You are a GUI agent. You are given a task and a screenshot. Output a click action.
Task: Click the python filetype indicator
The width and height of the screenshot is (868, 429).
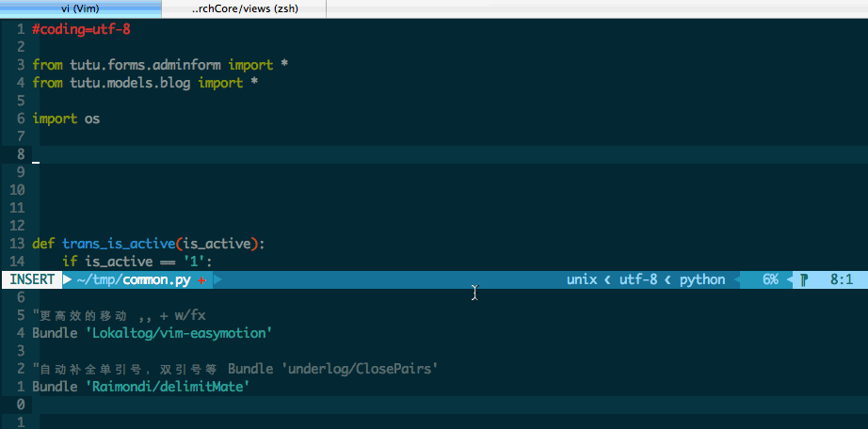pos(702,279)
